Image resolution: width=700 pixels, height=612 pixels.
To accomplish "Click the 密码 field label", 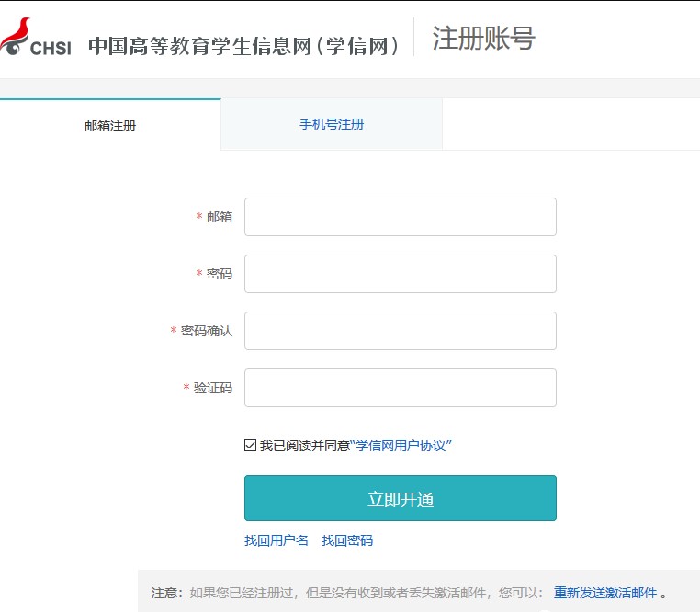I will pyautogui.click(x=220, y=274).
